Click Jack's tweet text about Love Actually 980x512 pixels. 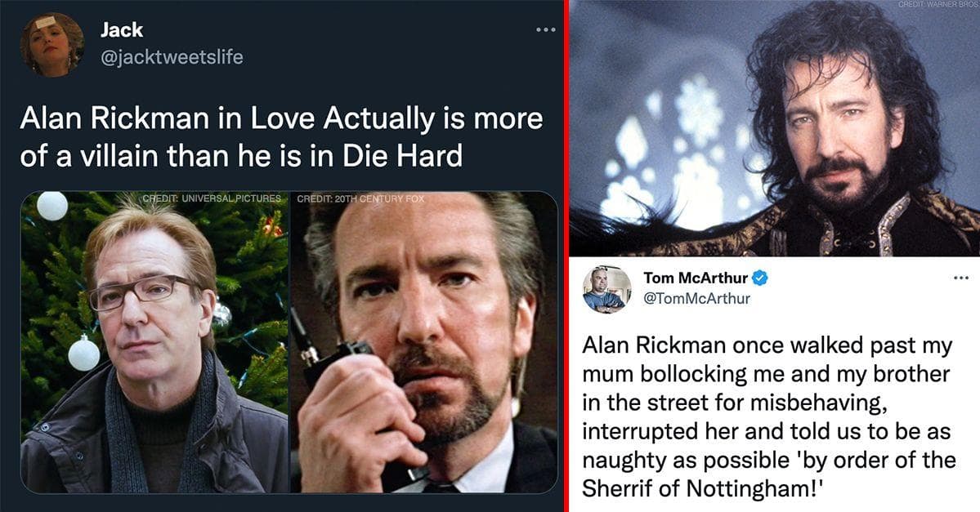click(x=281, y=136)
